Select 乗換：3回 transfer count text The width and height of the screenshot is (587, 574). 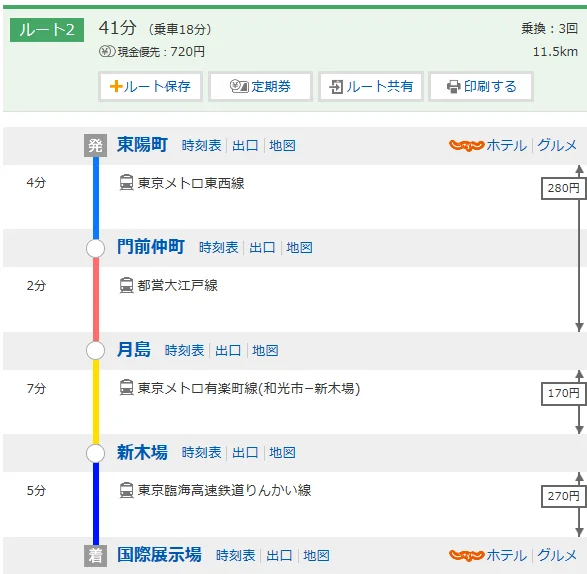click(549, 28)
